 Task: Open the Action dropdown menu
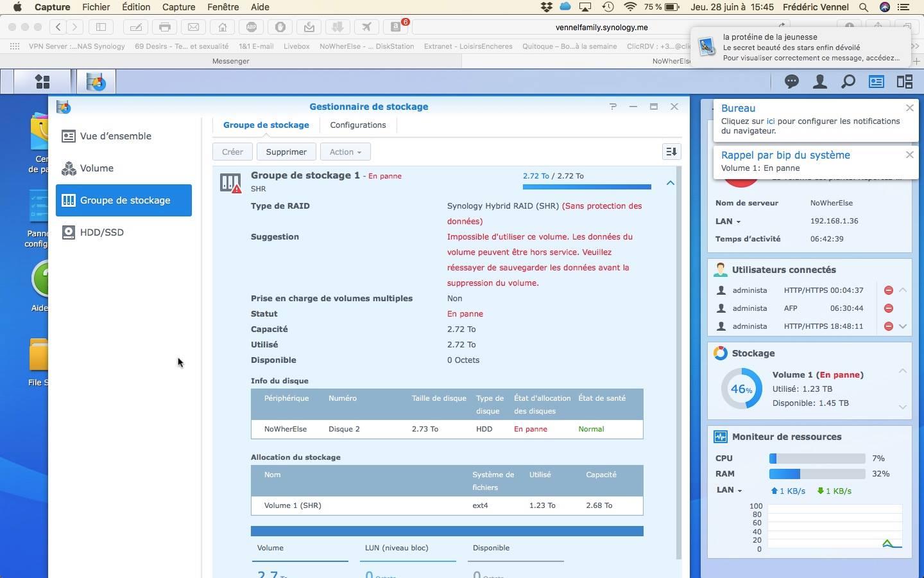tap(345, 152)
